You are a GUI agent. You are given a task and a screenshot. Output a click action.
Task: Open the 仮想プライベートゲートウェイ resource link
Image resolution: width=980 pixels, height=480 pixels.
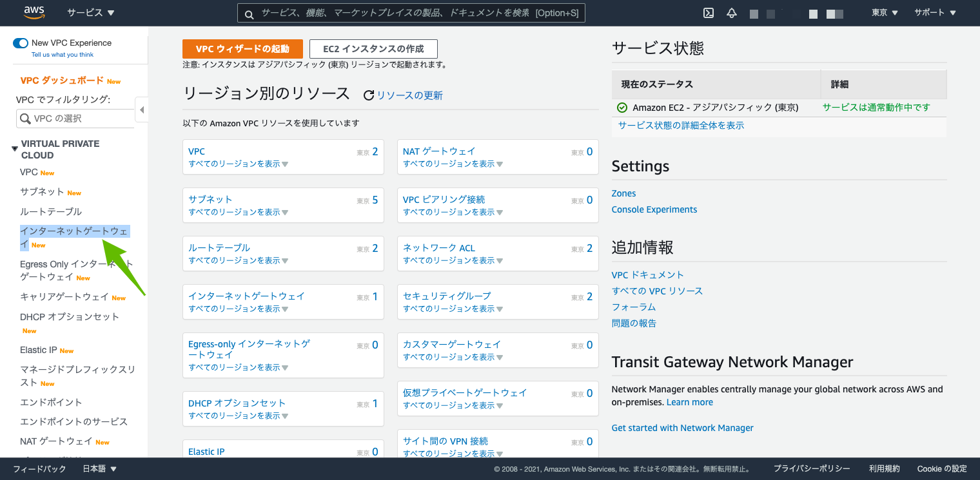465,393
